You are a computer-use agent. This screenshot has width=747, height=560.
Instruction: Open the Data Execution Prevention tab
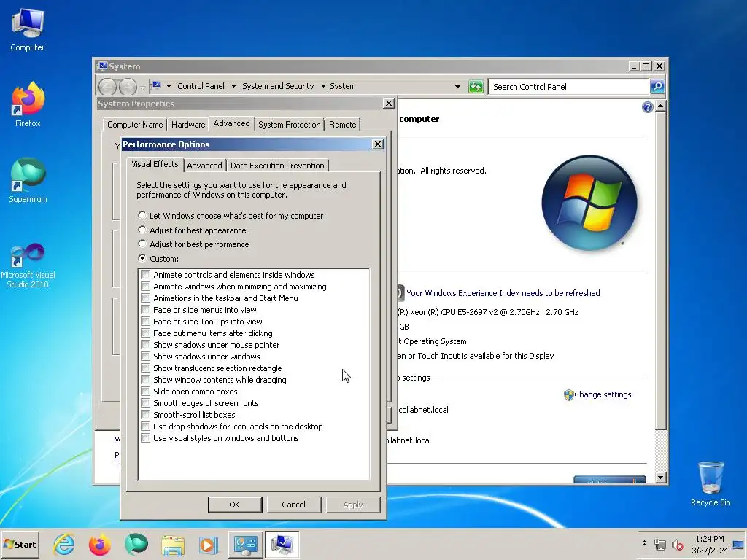coord(277,166)
